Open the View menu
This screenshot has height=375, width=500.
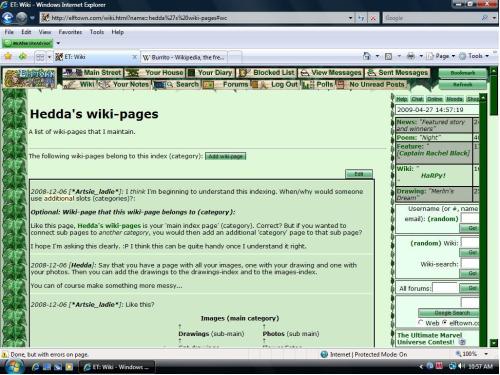coord(45,32)
